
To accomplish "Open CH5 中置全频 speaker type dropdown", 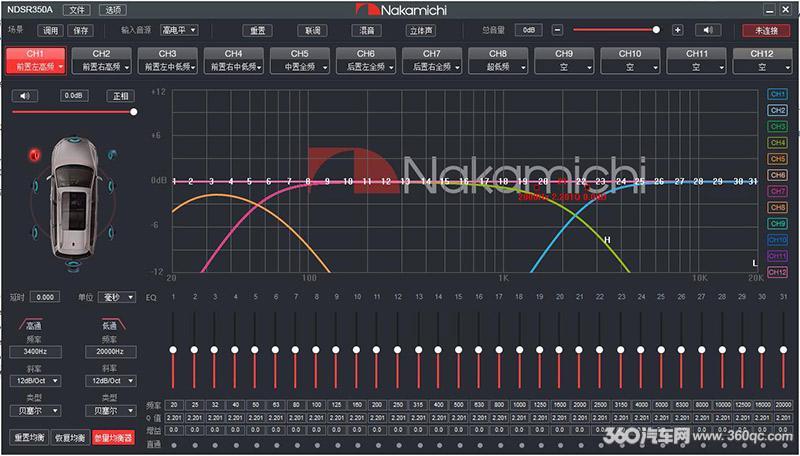I will [x=299, y=67].
